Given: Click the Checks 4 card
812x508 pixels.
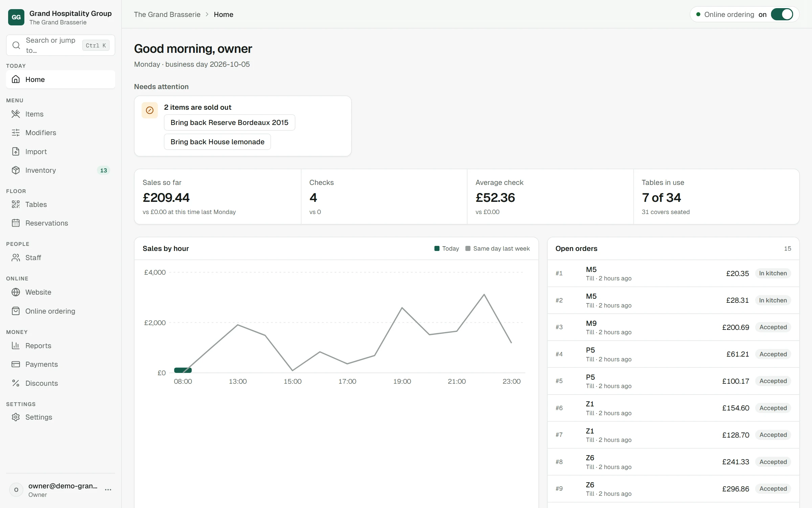Looking at the screenshot, I should click(384, 196).
